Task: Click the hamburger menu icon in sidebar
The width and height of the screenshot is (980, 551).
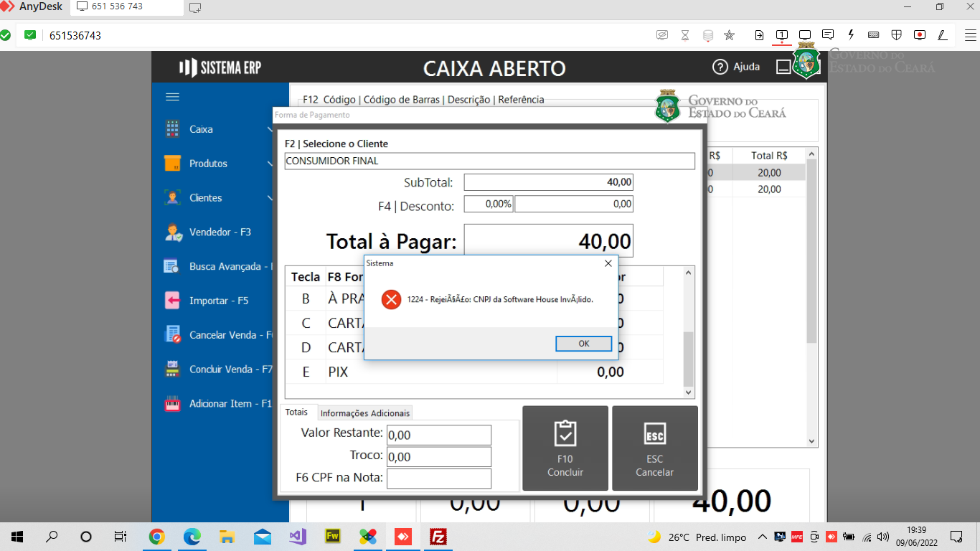Action: pyautogui.click(x=172, y=97)
